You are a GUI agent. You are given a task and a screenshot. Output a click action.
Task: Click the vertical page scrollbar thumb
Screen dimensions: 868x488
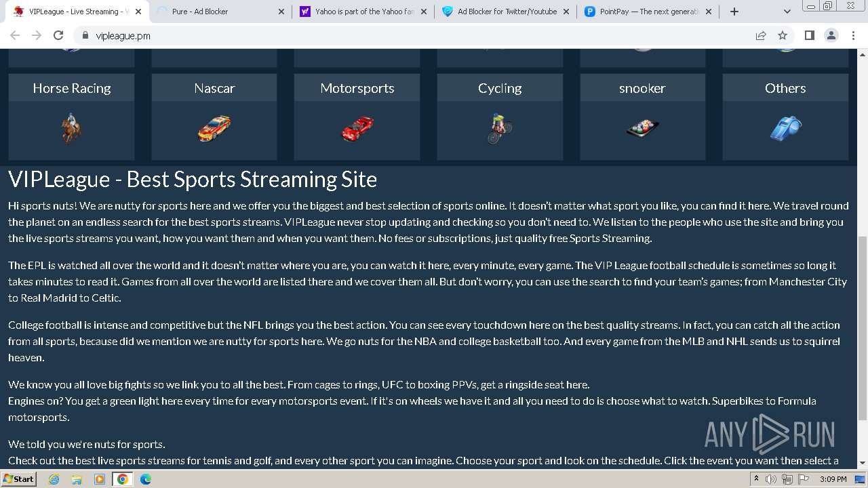point(863,329)
